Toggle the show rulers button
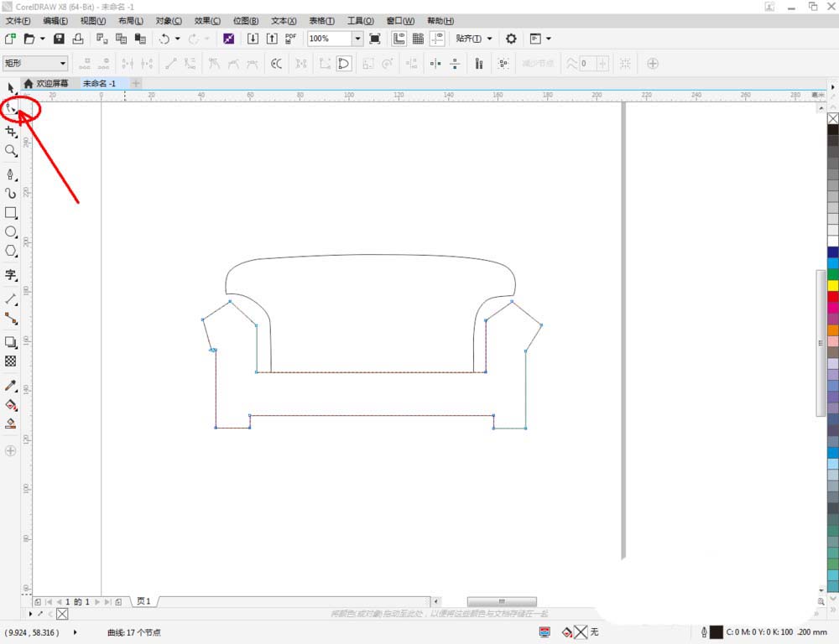 tap(399, 39)
